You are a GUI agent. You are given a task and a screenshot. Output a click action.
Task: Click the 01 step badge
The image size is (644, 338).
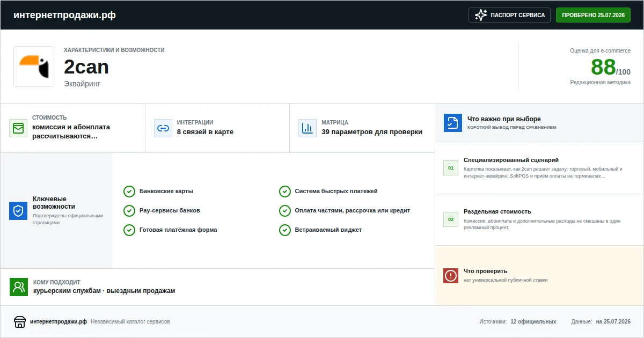(x=451, y=168)
